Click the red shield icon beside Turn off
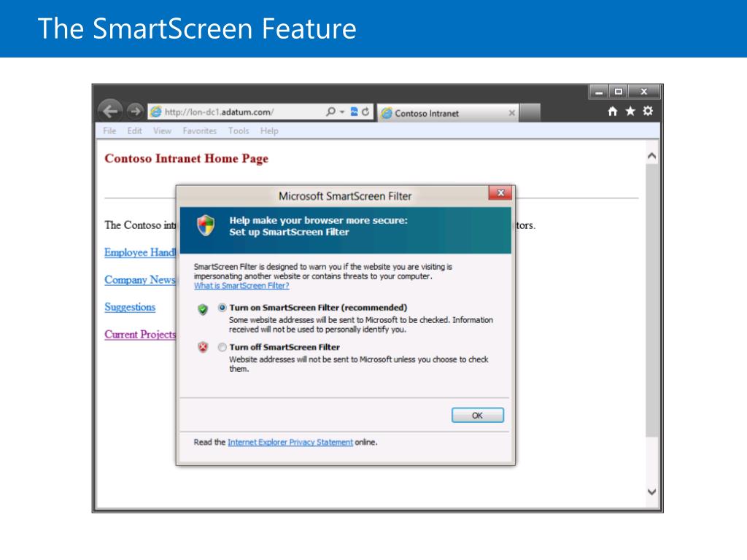The image size is (747, 560). [x=203, y=348]
